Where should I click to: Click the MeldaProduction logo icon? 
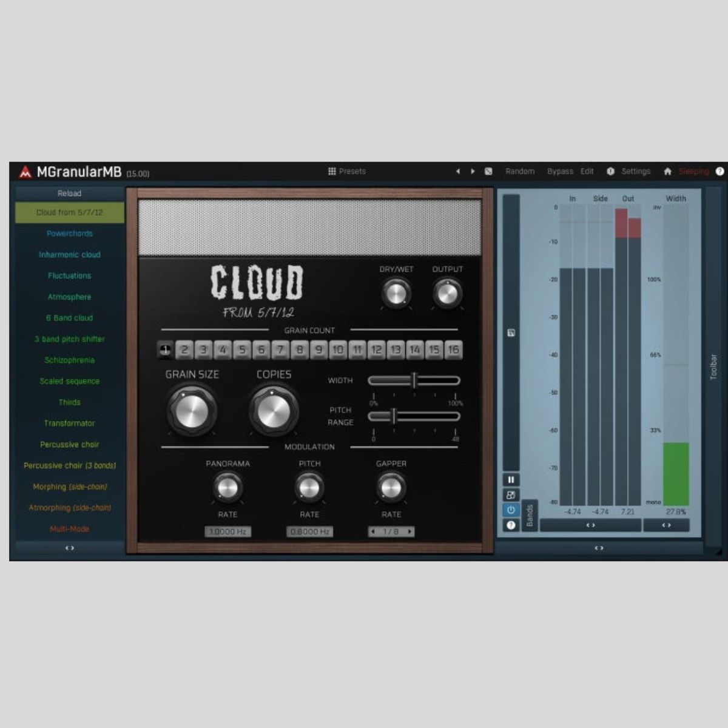[x=25, y=172]
